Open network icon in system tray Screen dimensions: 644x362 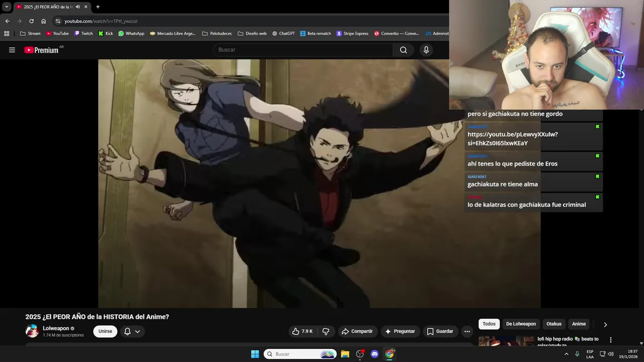602,354
